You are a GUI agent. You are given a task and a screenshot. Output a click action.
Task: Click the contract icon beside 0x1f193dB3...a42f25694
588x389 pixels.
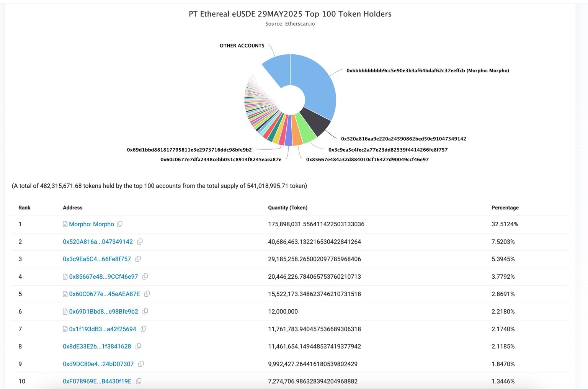(65, 329)
